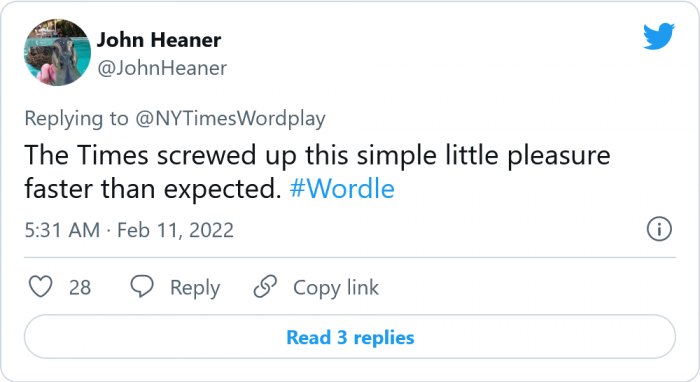Click the 28 likes count
The image size is (700, 382).
[x=80, y=287]
